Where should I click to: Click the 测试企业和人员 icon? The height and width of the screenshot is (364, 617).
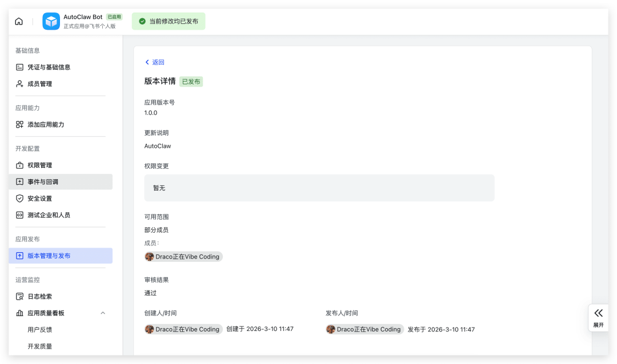tap(19, 215)
